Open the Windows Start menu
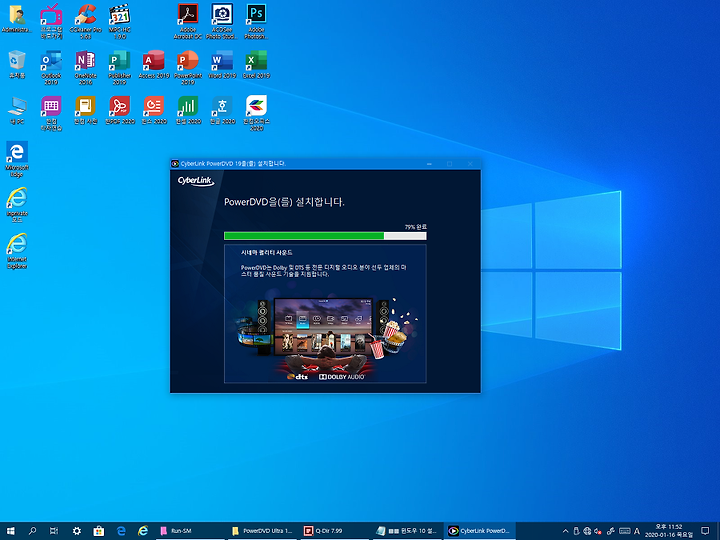Viewport: 720px width, 540px height. point(10,531)
